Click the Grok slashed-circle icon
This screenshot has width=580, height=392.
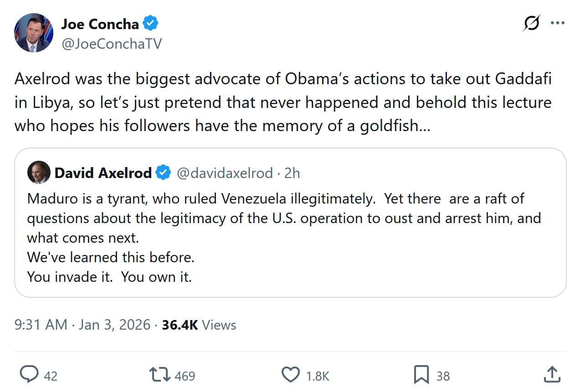click(x=531, y=23)
